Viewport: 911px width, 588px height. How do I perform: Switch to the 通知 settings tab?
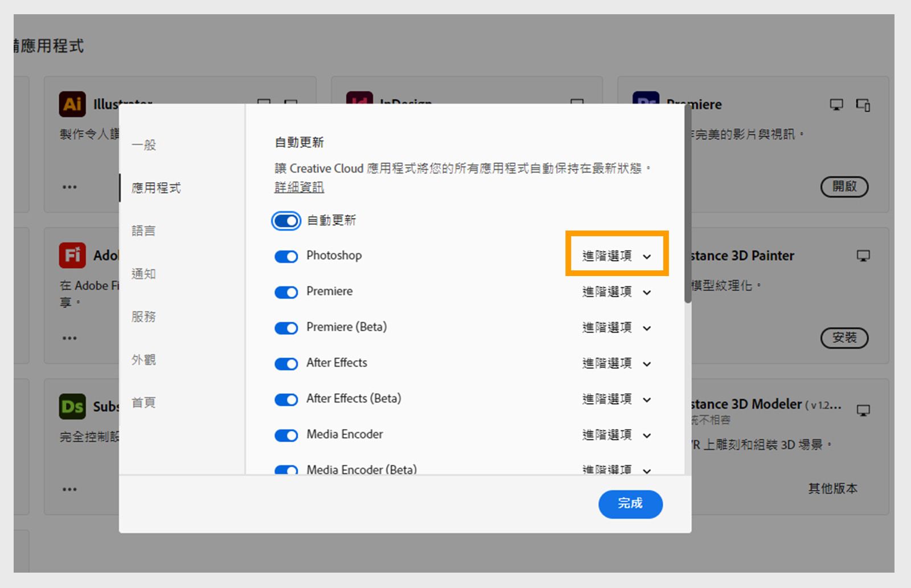(x=143, y=274)
